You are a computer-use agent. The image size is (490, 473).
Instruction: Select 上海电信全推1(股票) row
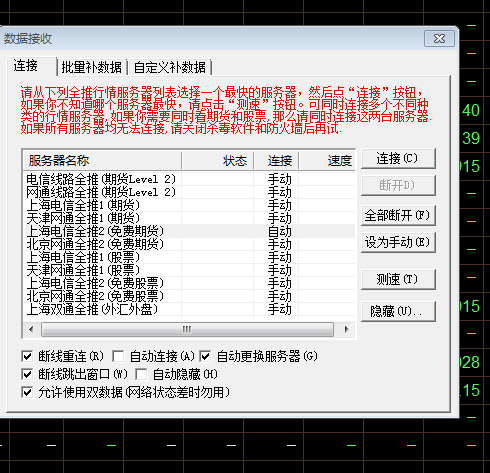[189, 257]
